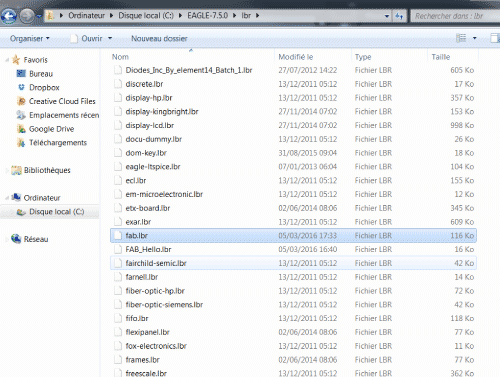This screenshot has height=377, width=500.
Task: Click the lbr breadcrumb segment
Action: [x=246, y=15]
